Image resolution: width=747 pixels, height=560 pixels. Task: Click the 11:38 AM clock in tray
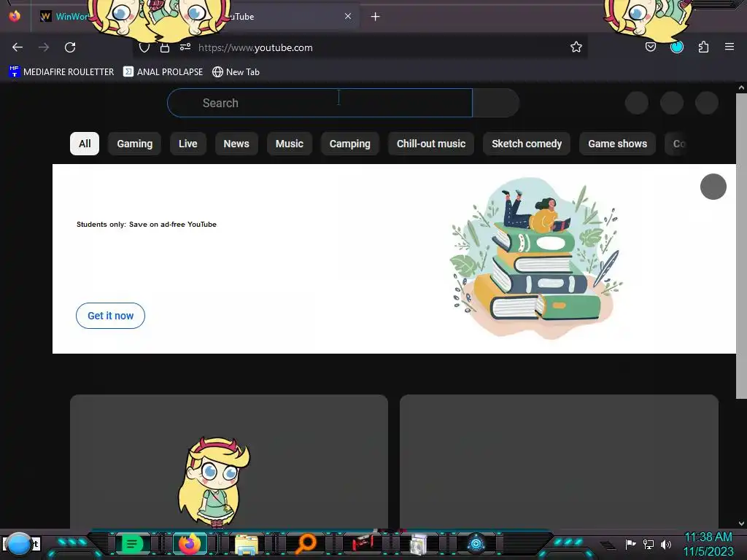(x=708, y=537)
